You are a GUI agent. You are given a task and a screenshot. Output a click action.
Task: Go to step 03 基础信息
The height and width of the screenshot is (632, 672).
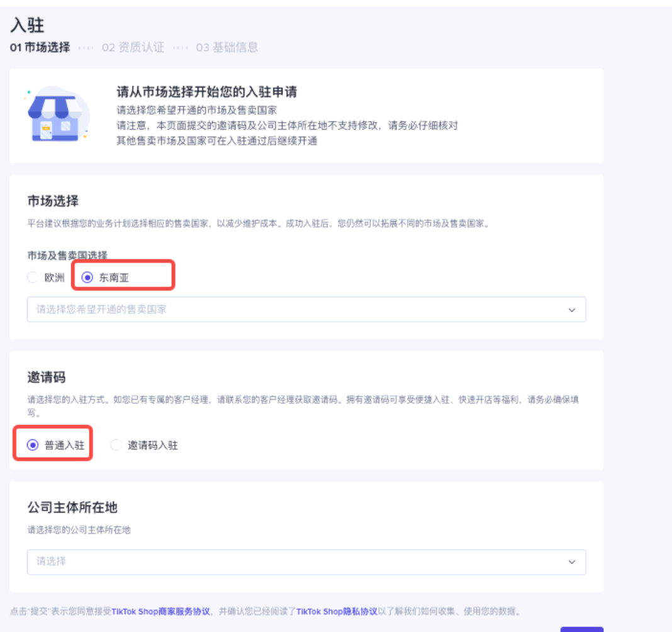pos(227,47)
